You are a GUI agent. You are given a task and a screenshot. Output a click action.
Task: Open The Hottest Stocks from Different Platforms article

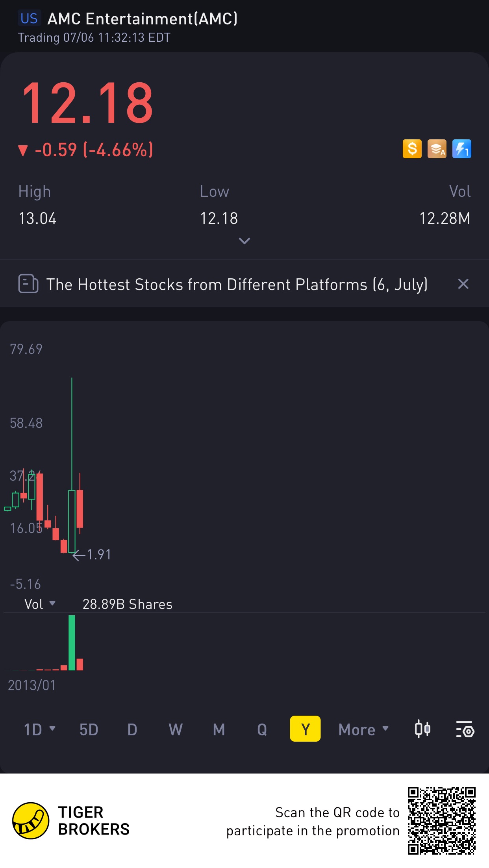(x=237, y=285)
